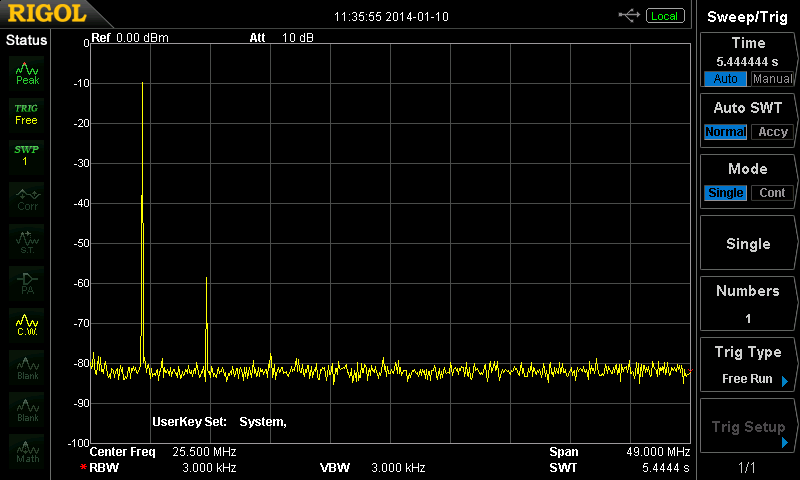Select the Peak detector status icon
Screen dimensions: 800x480
click(27, 73)
